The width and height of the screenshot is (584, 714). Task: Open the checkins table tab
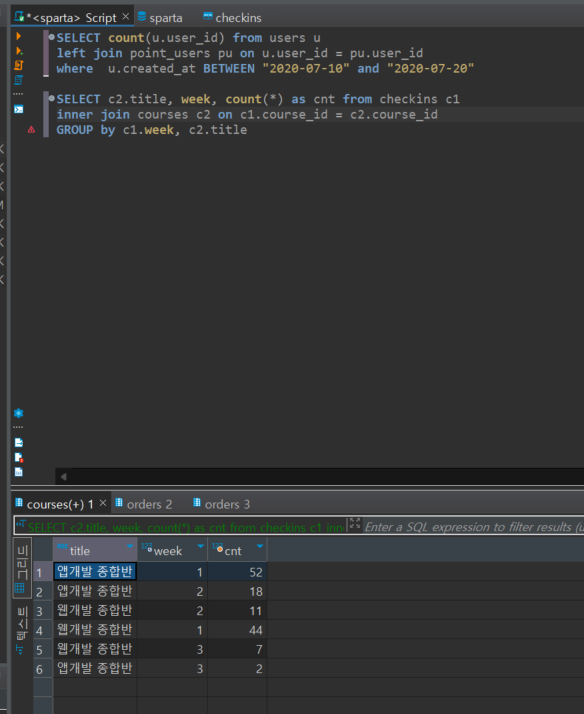coord(233,18)
